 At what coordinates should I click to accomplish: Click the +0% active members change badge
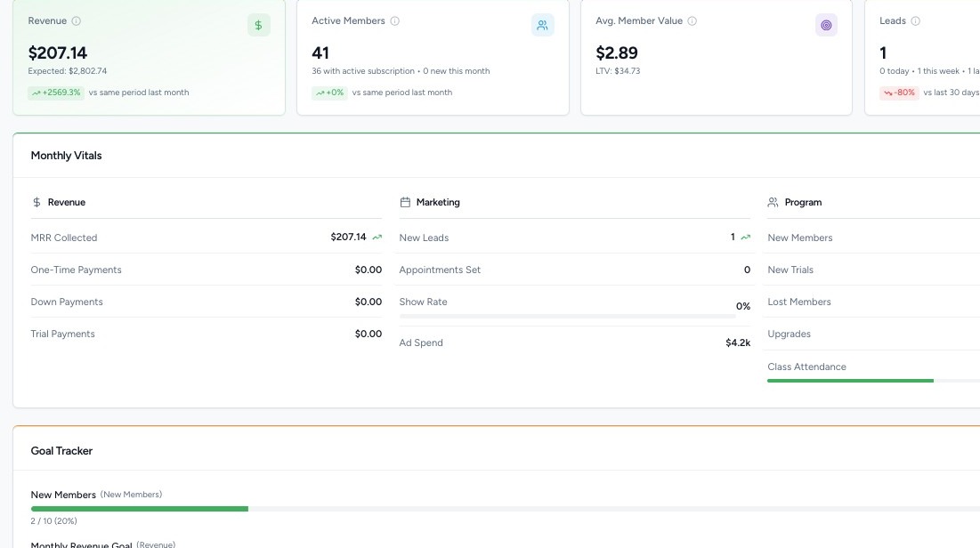[x=330, y=93]
